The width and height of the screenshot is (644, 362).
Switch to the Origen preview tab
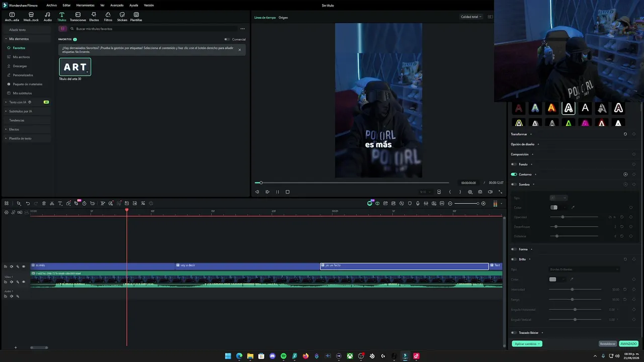pos(283,18)
